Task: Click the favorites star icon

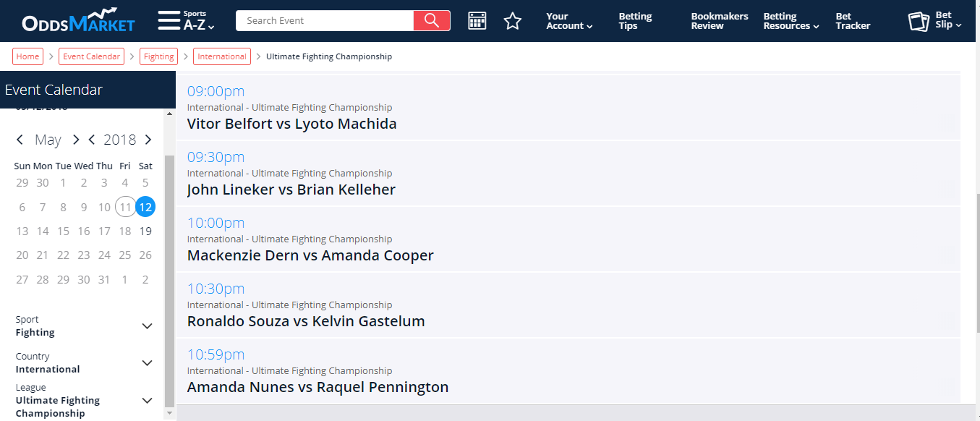Action: [513, 20]
